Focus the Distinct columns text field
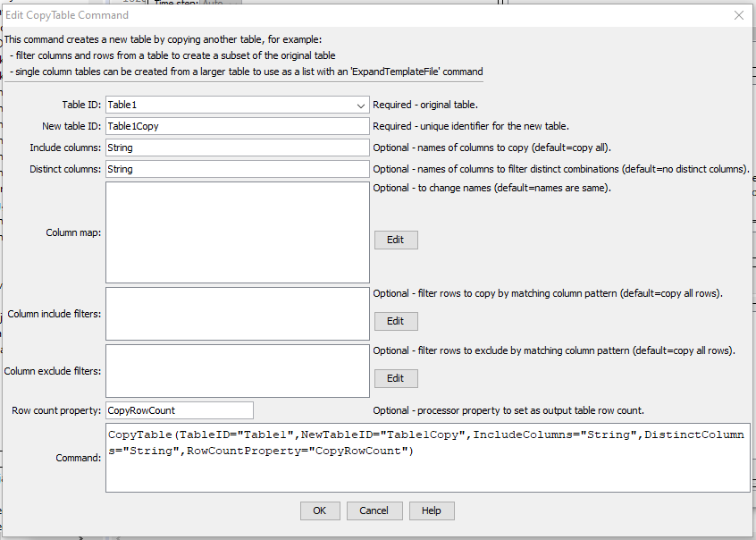 tap(238, 169)
